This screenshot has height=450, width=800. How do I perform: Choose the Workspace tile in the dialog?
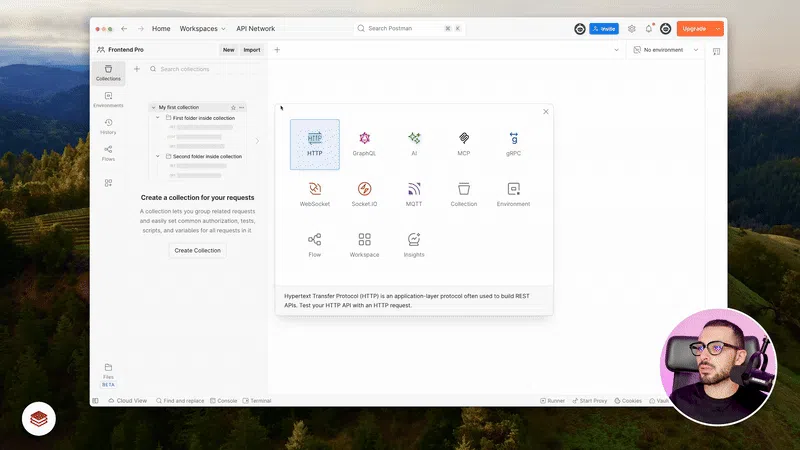click(364, 245)
